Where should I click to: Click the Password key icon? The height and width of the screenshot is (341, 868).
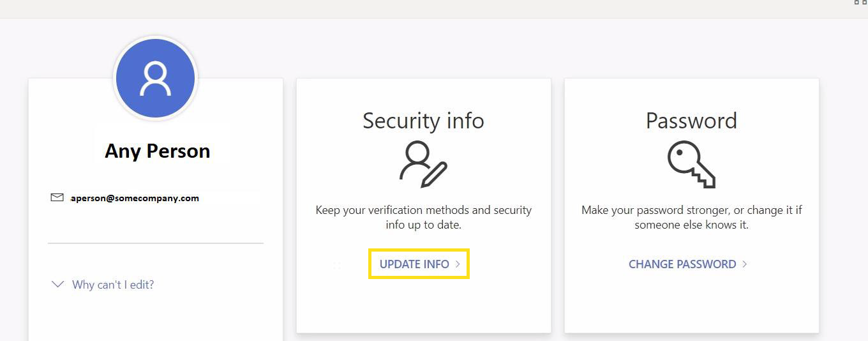[691, 164]
